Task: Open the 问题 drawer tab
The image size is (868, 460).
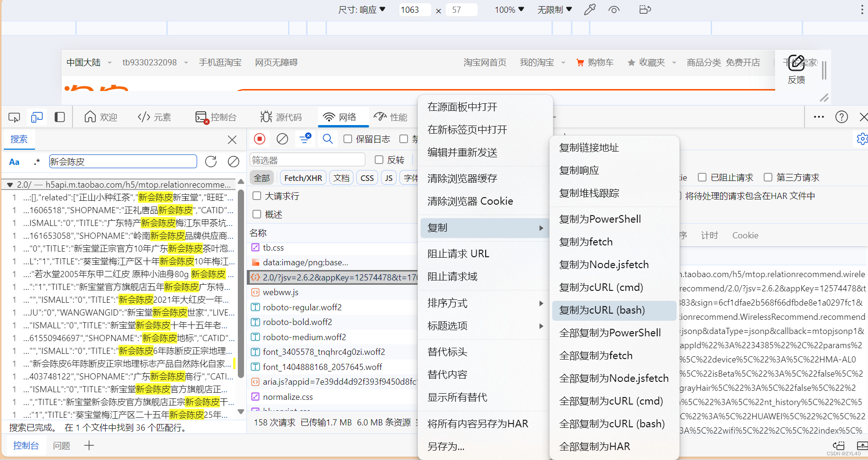Action: pos(62,445)
